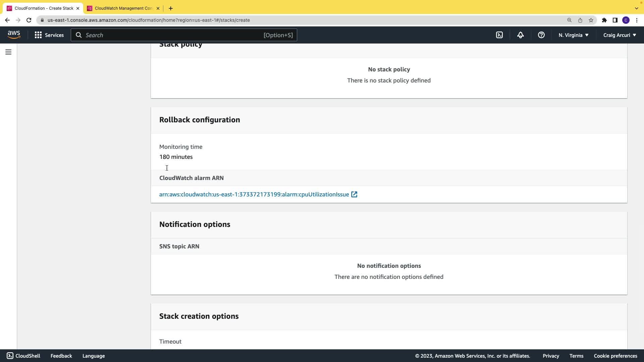Switch to CloudWatch Management Console tab
The height and width of the screenshot is (362, 644).
[x=123, y=8]
